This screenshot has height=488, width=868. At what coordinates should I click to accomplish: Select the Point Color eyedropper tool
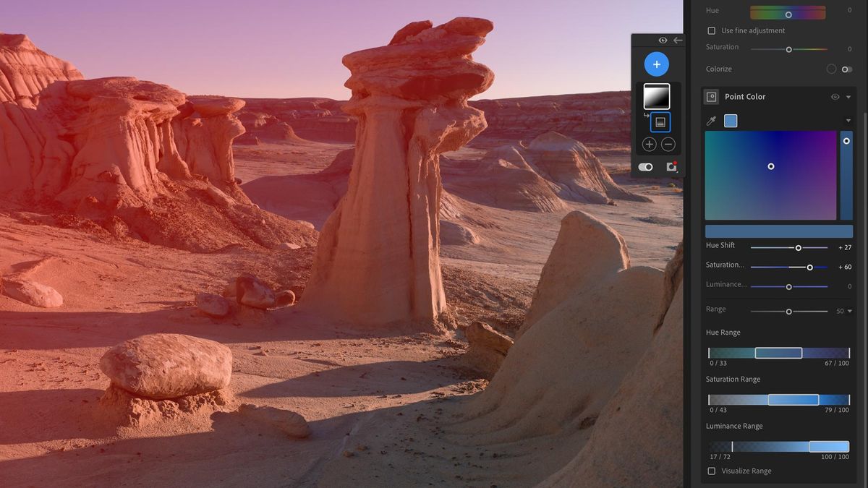click(712, 120)
